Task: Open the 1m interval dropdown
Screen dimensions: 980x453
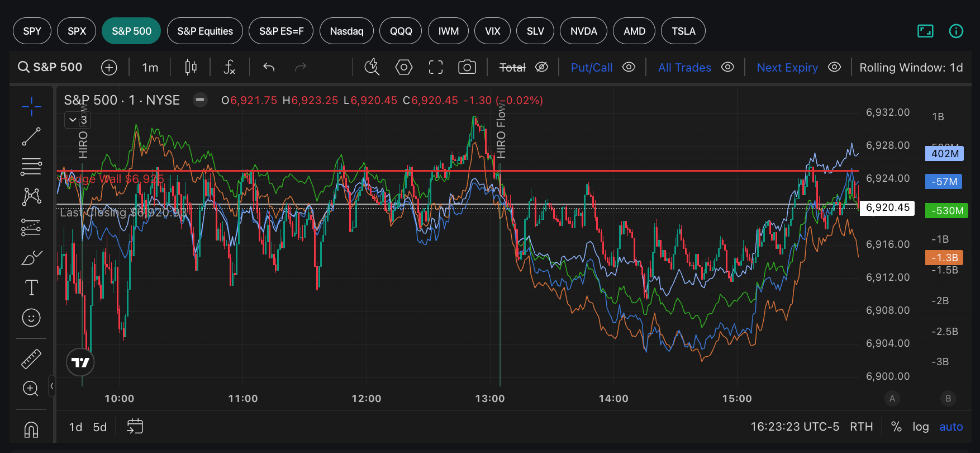Action: 150,68
